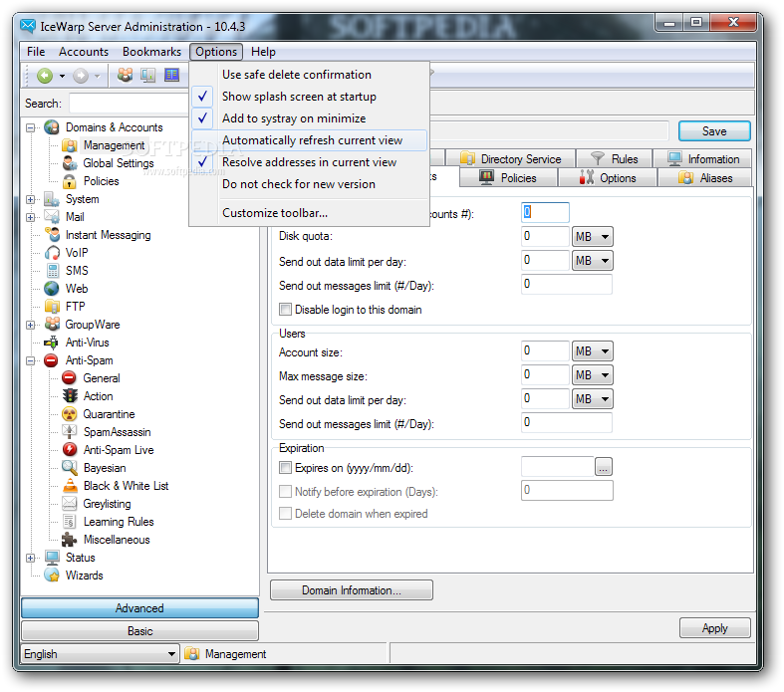The width and height of the screenshot is (784, 692).
Task: Choose Customize toolbar... menu entry
Action: point(309,213)
